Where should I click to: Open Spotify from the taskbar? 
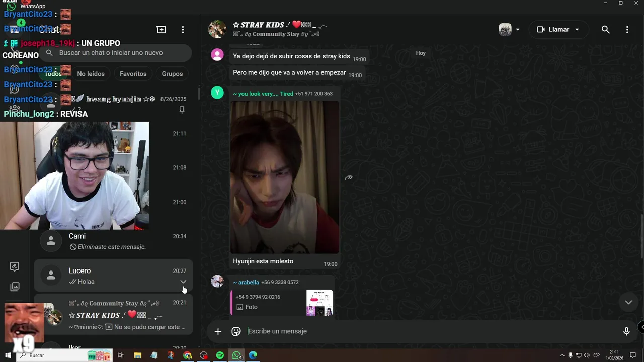(220, 355)
